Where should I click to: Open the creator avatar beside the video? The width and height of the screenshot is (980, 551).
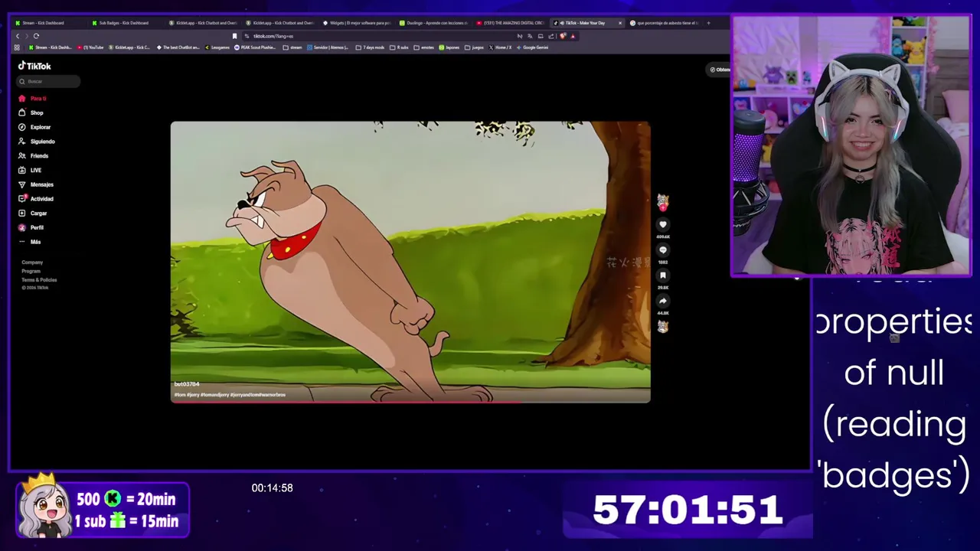[x=663, y=201]
